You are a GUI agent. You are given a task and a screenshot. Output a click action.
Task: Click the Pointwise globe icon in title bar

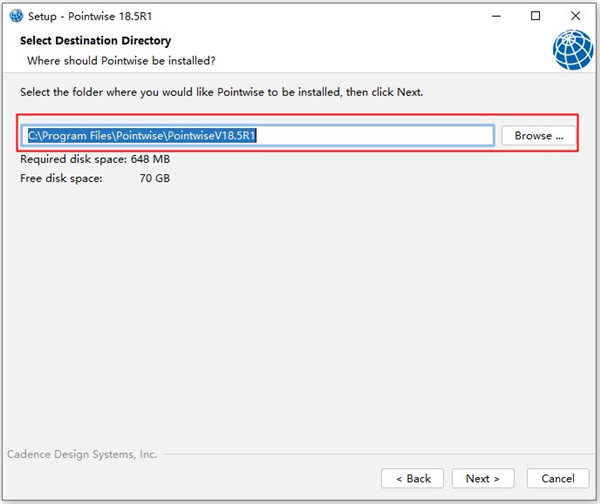16,16
